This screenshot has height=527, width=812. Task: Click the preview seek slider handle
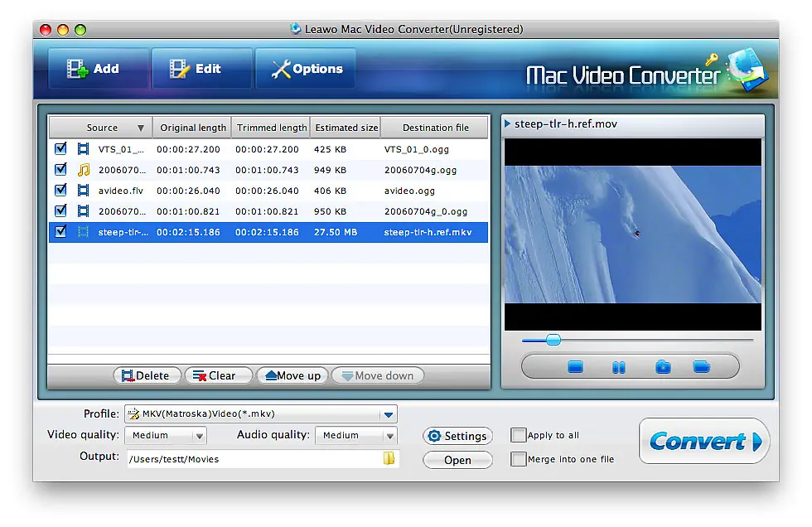click(x=553, y=340)
